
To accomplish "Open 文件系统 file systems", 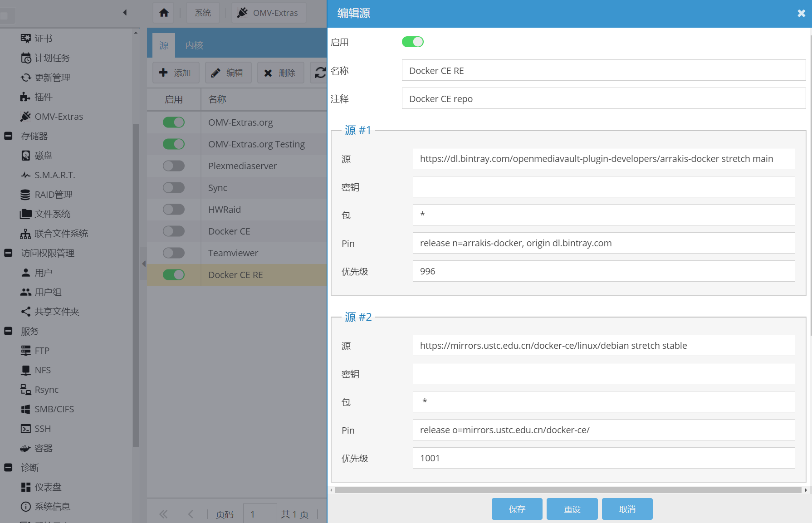I will tap(45, 214).
